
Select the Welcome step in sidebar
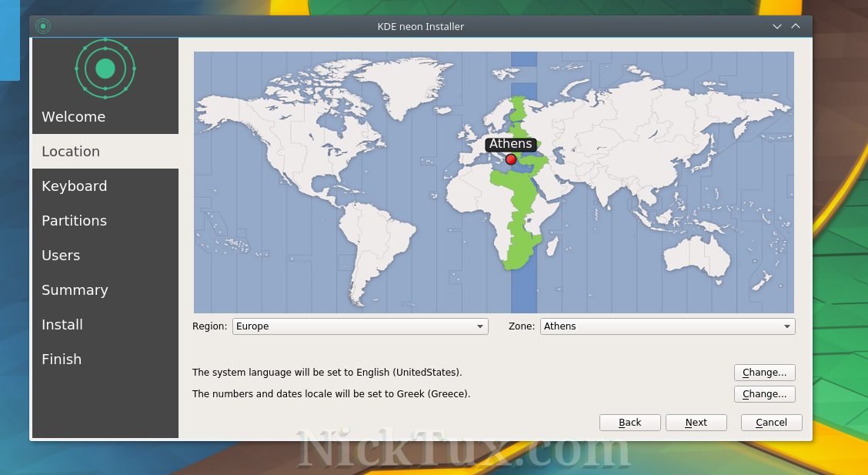tap(73, 117)
